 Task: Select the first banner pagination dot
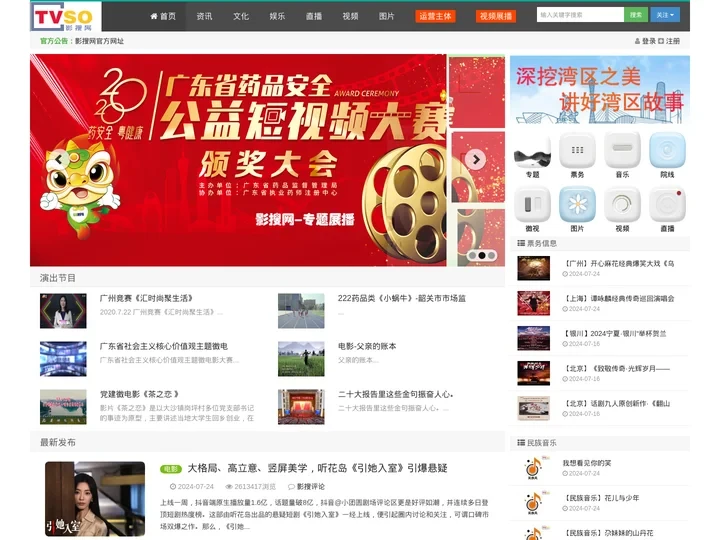coord(472,255)
